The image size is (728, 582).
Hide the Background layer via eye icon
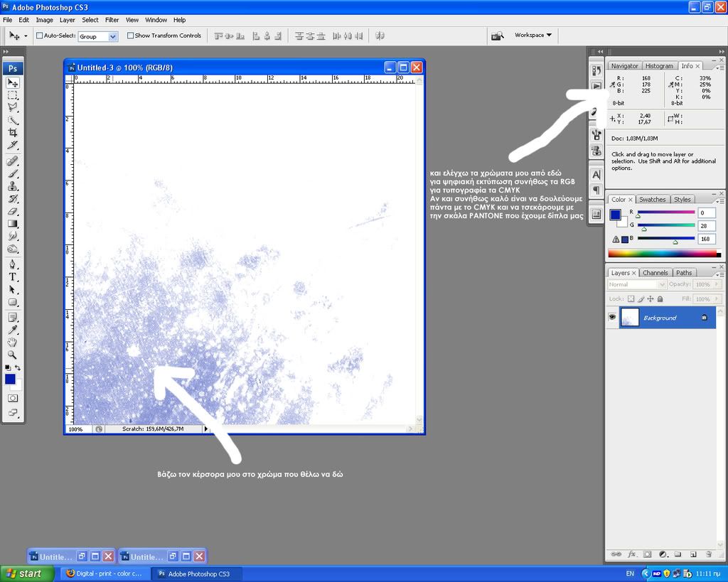point(612,318)
